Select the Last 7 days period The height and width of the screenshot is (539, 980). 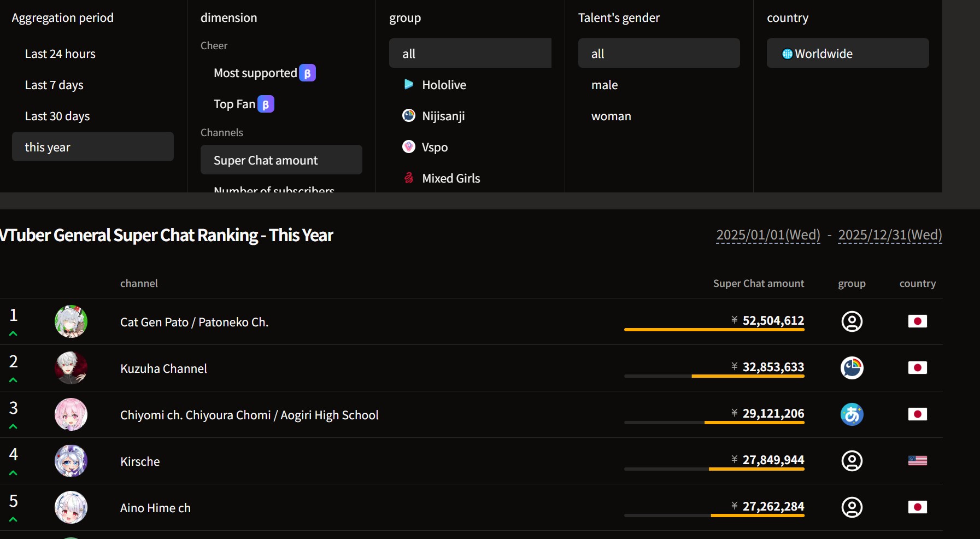[54, 85]
